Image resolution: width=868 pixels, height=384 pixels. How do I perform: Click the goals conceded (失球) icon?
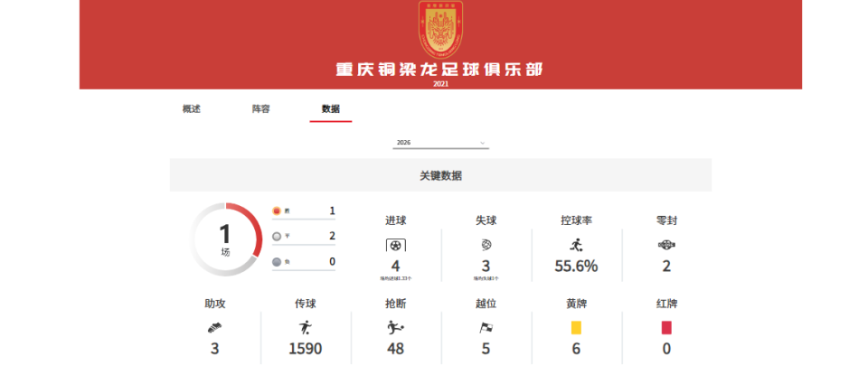click(x=486, y=245)
